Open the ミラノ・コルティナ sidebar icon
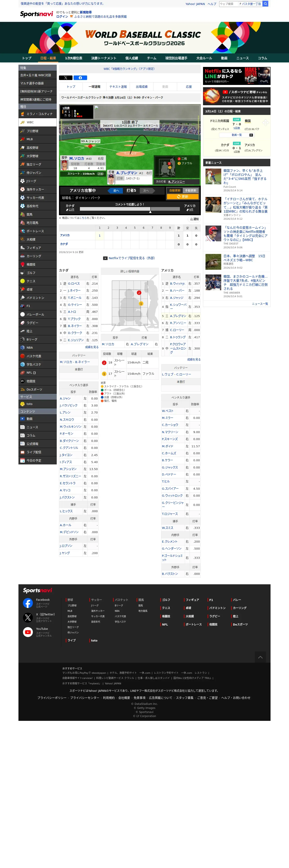 [x=23, y=114]
